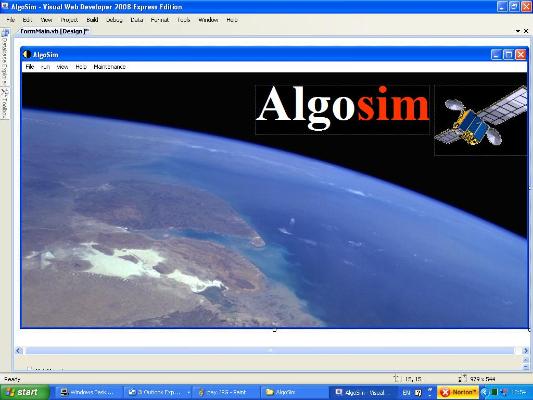Open the Debug menu
The width and height of the screenshot is (533, 400).
click(x=114, y=20)
